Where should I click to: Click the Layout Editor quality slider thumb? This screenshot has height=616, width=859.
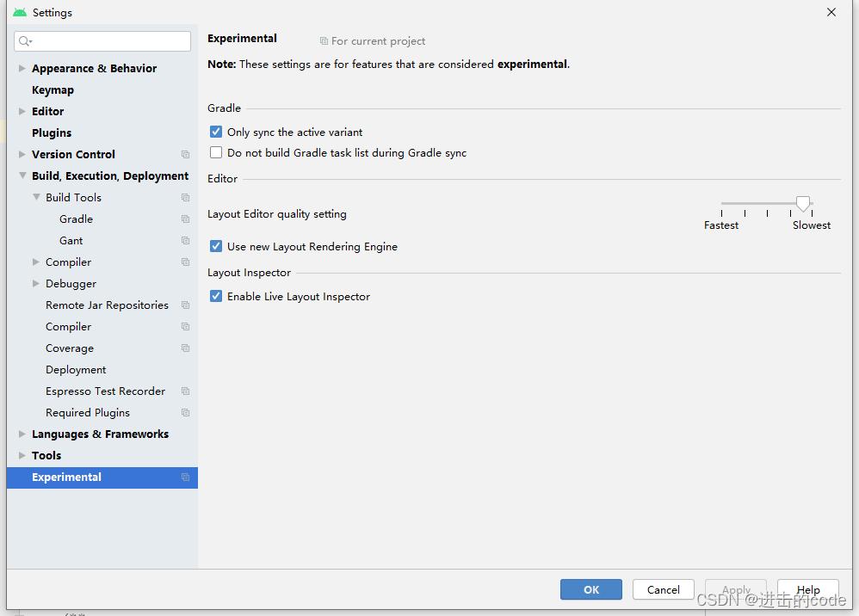[803, 204]
